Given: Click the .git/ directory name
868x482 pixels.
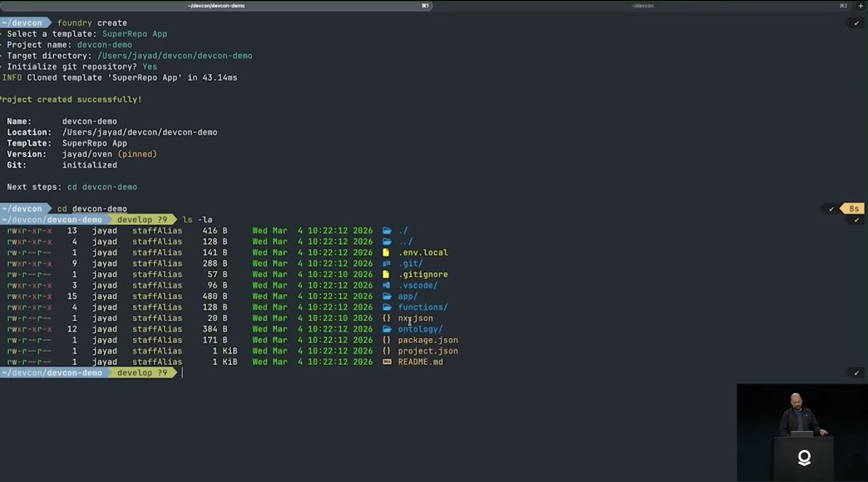Looking at the screenshot, I should point(410,264).
